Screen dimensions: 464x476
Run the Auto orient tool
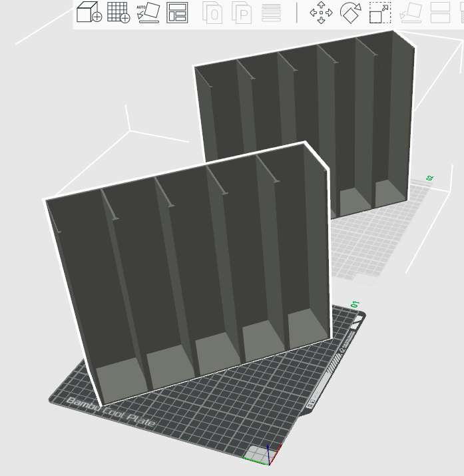(148, 13)
